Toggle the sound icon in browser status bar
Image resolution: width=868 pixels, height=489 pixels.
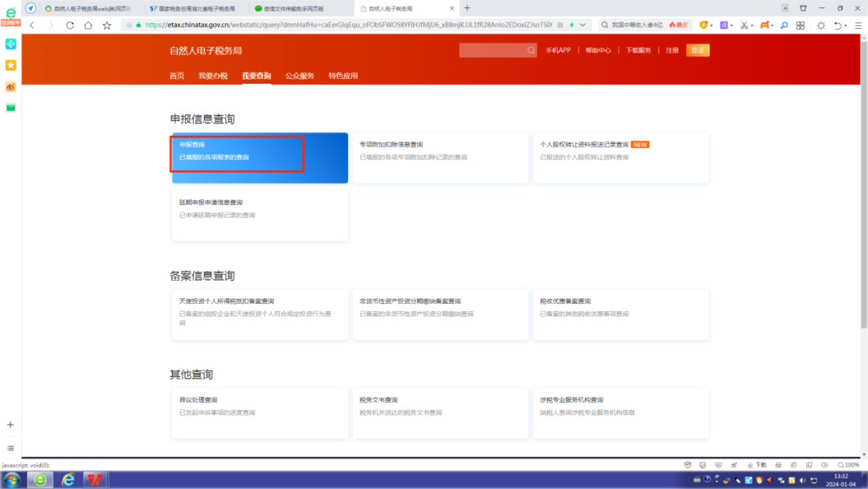click(825, 465)
